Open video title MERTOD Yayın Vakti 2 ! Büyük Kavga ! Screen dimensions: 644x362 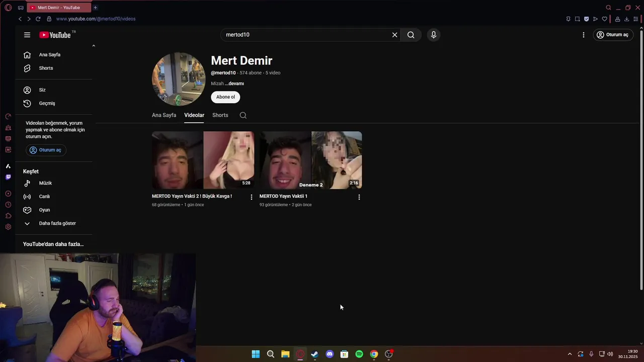[192, 196]
